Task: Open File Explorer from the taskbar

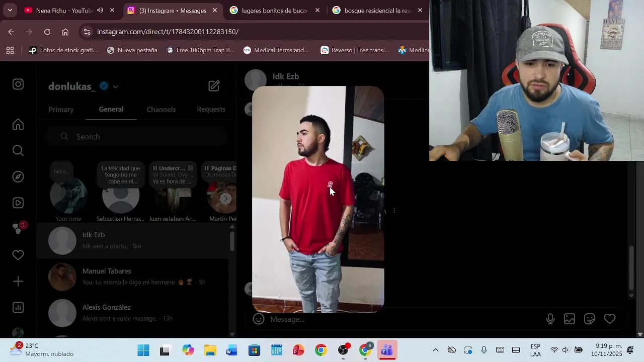Action: [x=210, y=350]
